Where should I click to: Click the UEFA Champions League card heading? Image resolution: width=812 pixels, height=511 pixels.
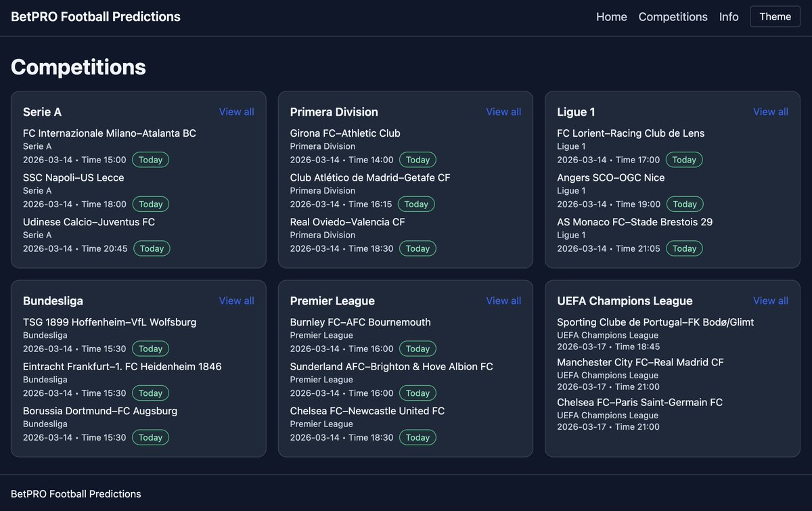625,301
